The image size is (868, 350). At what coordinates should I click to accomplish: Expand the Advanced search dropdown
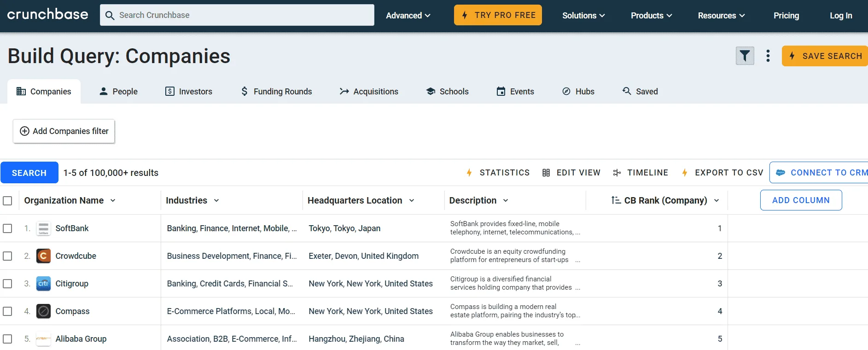point(408,16)
